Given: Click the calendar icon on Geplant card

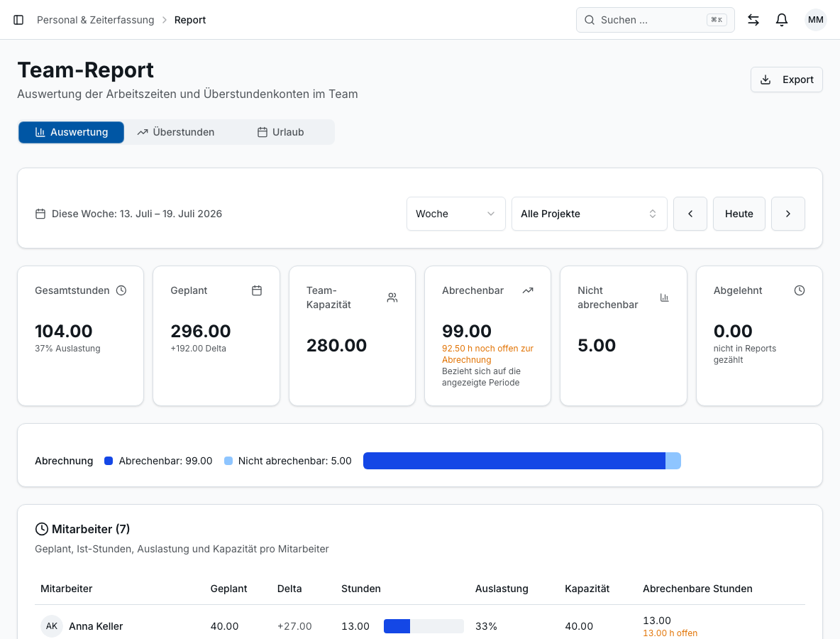Looking at the screenshot, I should click(257, 290).
